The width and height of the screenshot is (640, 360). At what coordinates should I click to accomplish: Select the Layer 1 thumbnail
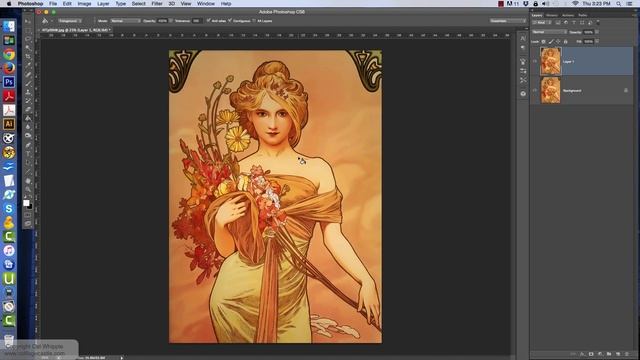551,61
